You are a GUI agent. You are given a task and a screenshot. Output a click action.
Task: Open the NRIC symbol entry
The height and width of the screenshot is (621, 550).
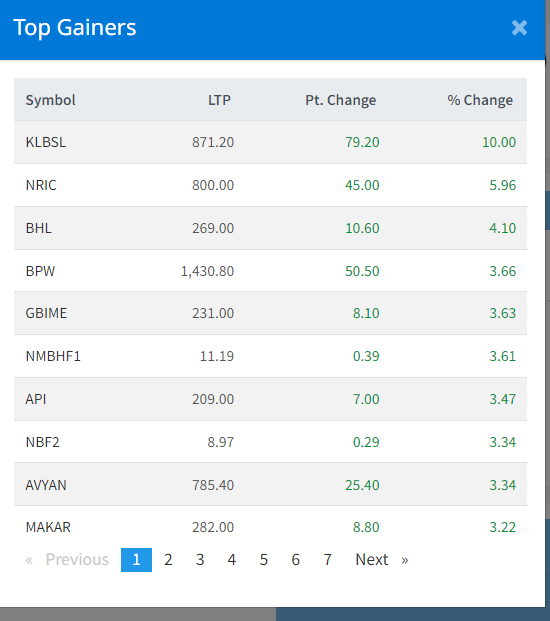(x=41, y=185)
